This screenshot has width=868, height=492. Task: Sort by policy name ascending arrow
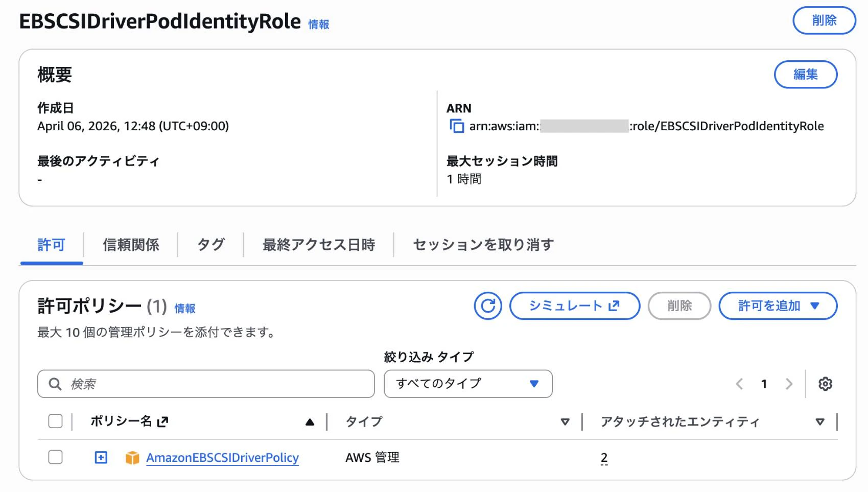pyautogui.click(x=310, y=422)
